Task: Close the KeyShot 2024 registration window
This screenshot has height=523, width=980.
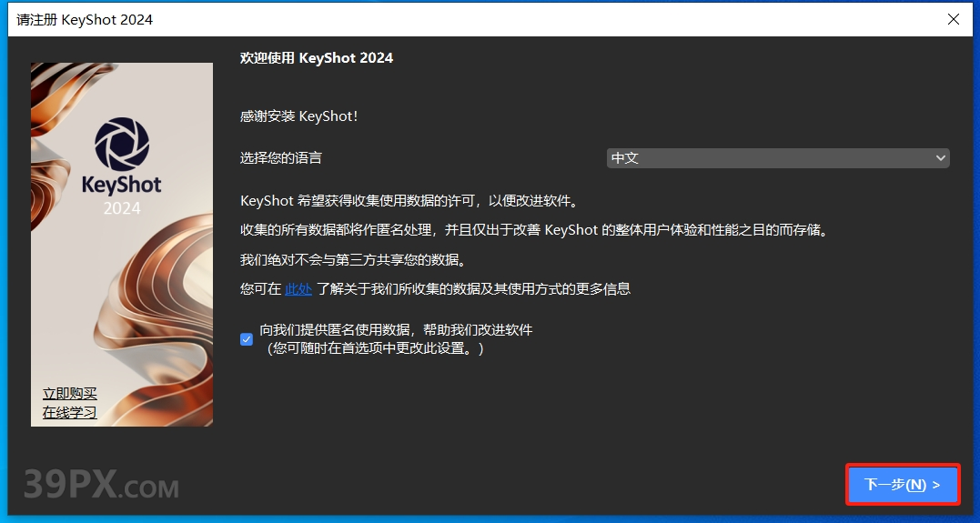Action: (953, 19)
